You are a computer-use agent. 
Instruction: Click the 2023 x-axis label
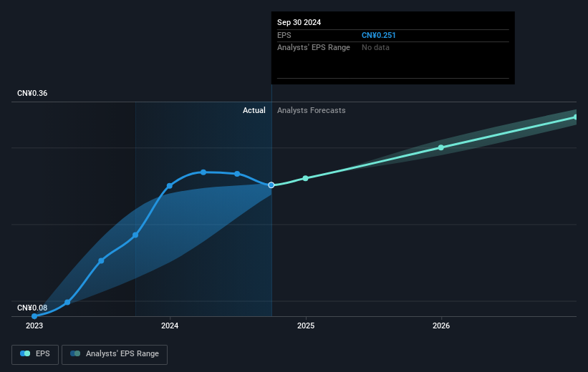[x=34, y=326]
